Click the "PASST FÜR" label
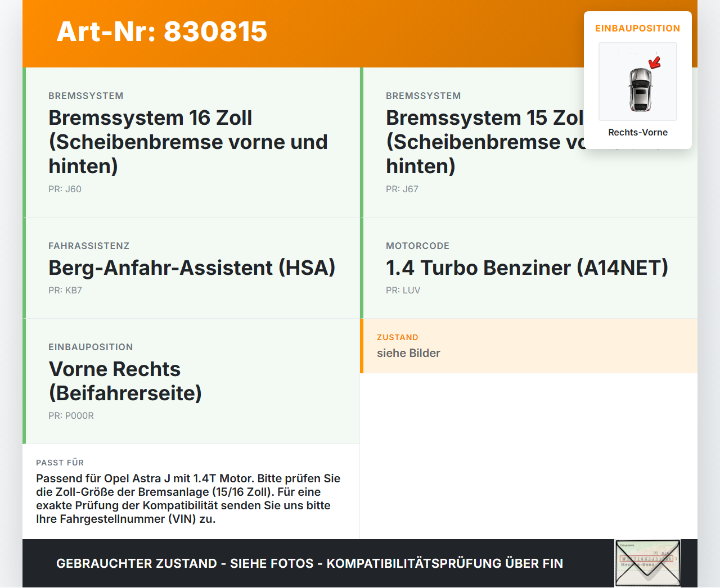This screenshot has height=588, width=720. point(60,463)
